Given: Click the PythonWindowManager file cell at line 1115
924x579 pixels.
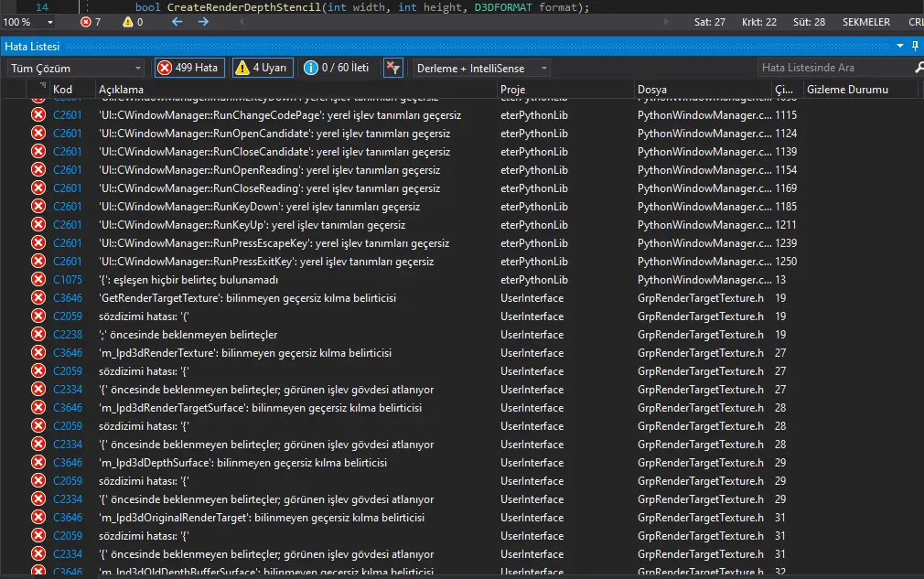Looking at the screenshot, I should coord(704,115).
